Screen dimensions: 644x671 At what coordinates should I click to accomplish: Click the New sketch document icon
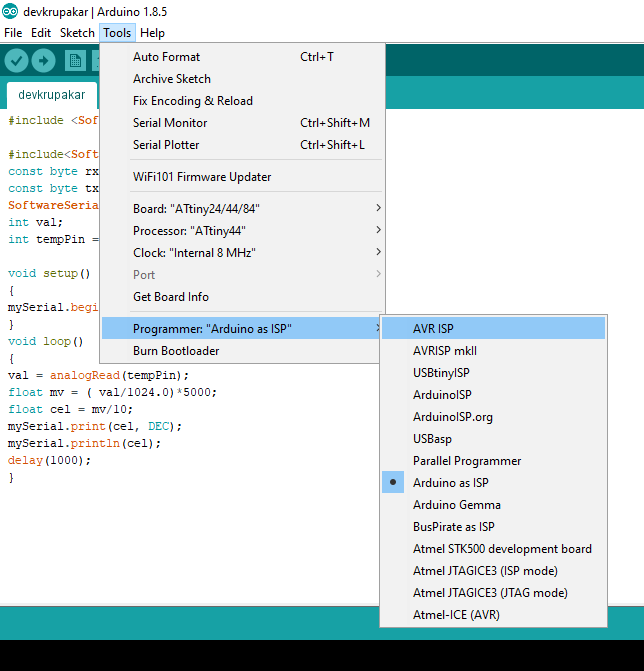75,61
